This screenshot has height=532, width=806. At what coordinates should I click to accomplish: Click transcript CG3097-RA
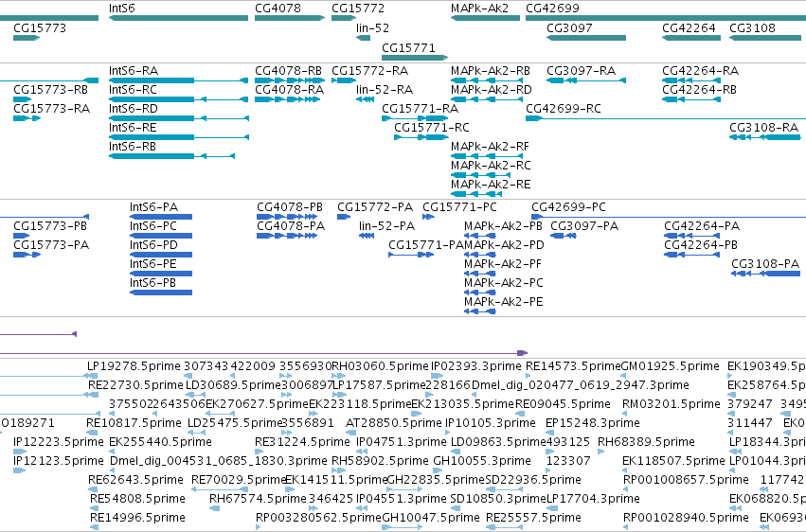click(586, 80)
